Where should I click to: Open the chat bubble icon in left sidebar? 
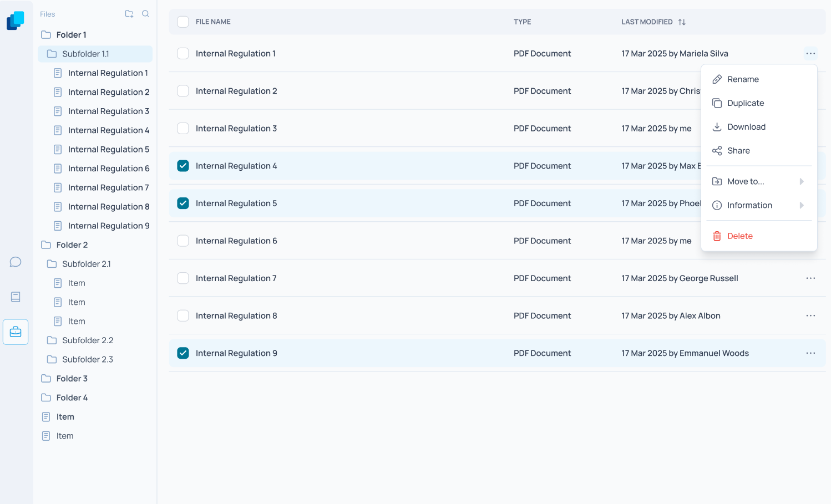pyautogui.click(x=16, y=262)
